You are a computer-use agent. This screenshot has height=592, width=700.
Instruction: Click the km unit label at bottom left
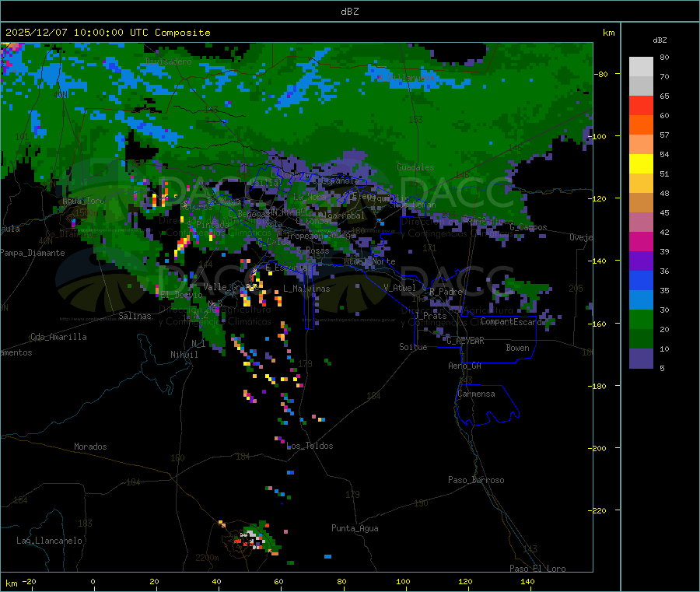[x=11, y=583]
